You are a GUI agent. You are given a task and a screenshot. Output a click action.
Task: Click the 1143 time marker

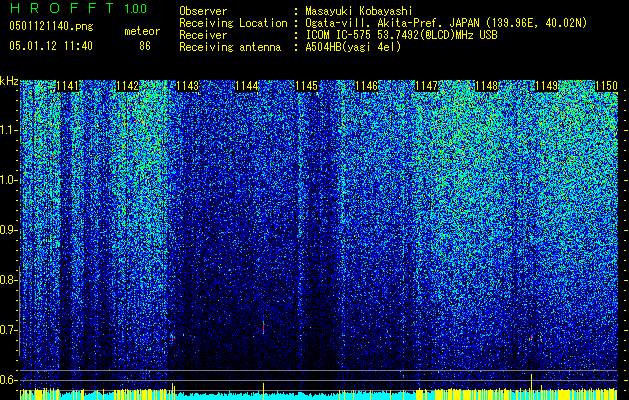tap(187, 86)
